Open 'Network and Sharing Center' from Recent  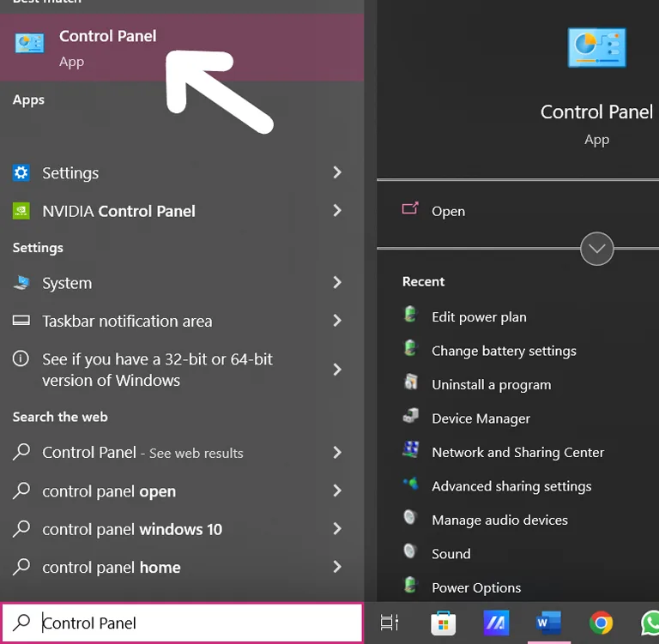pos(517,453)
